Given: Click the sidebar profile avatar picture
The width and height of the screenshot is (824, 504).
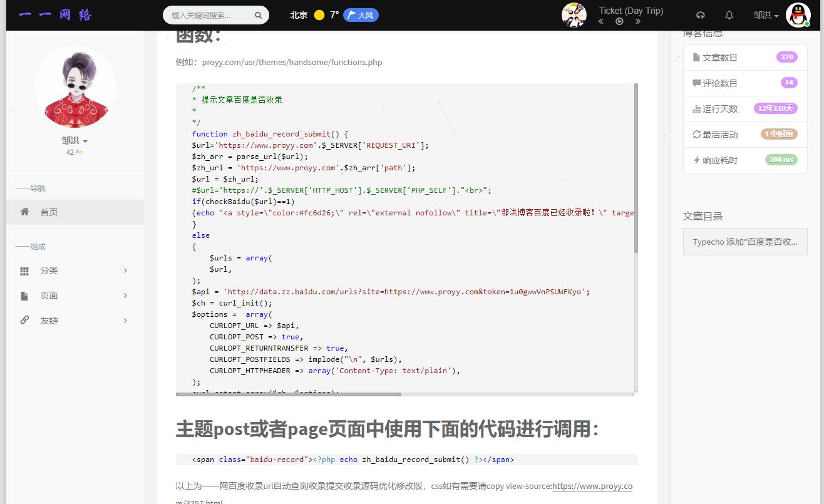Looking at the screenshot, I should click(x=75, y=86).
